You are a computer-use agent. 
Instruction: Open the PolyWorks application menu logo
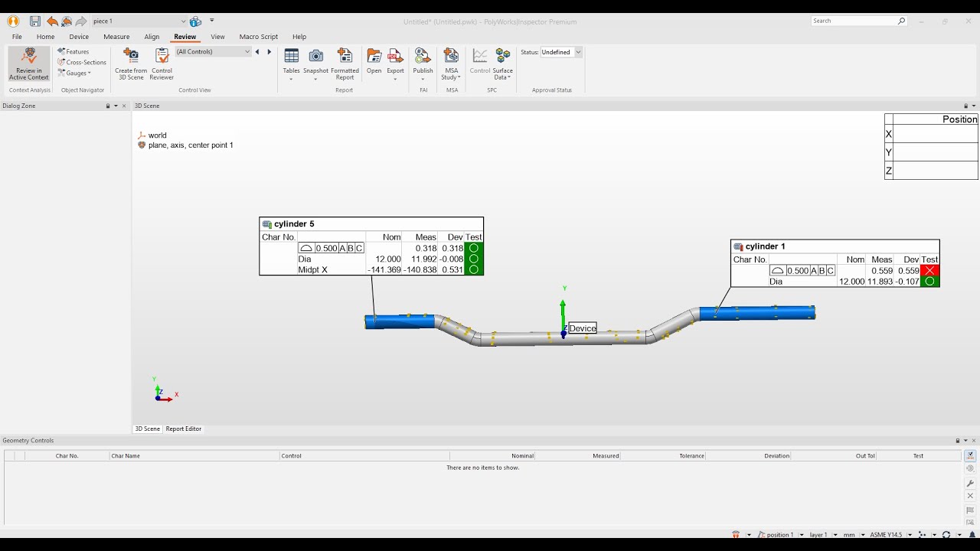click(13, 21)
